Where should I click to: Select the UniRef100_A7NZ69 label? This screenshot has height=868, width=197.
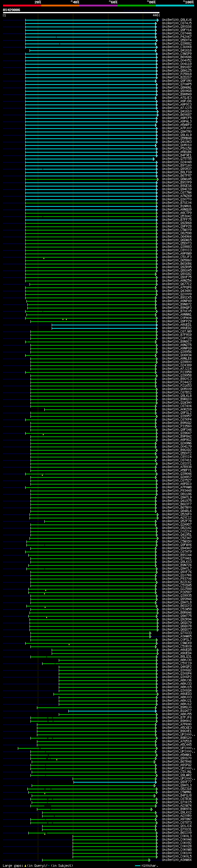tap(177, 196)
